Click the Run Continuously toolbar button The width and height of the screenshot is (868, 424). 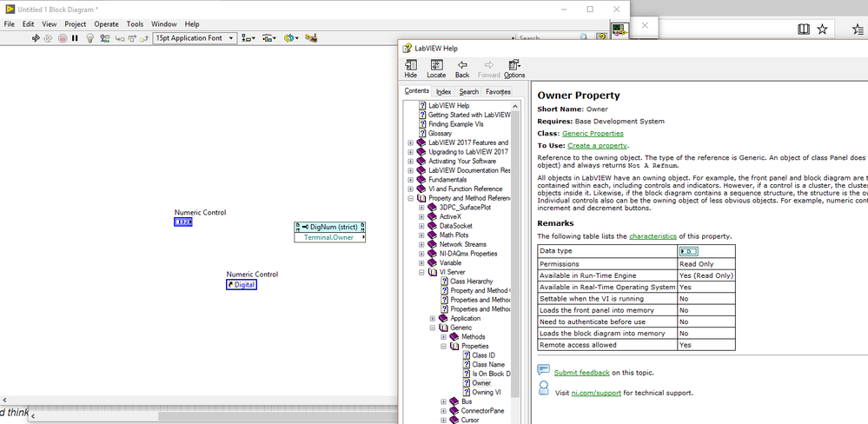click(48, 38)
